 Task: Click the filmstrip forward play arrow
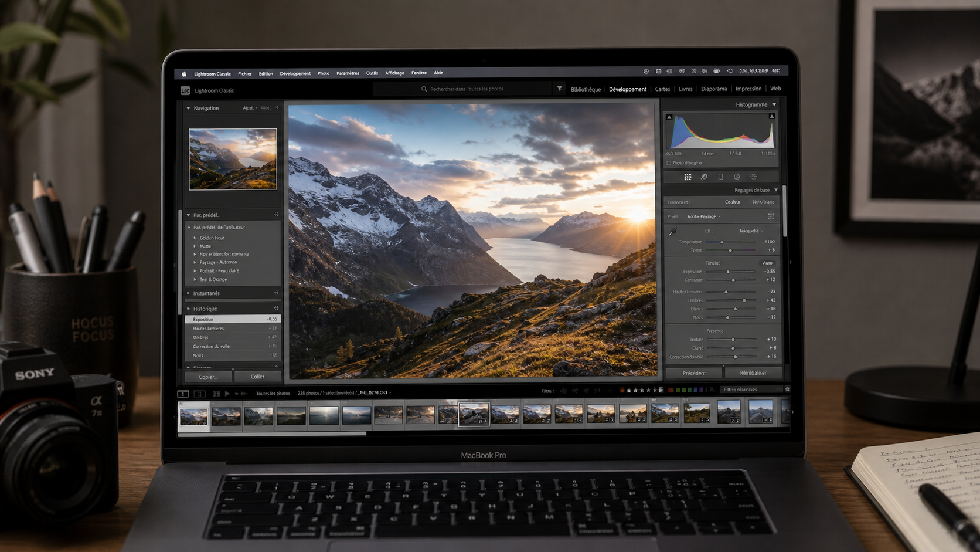pos(227,394)
